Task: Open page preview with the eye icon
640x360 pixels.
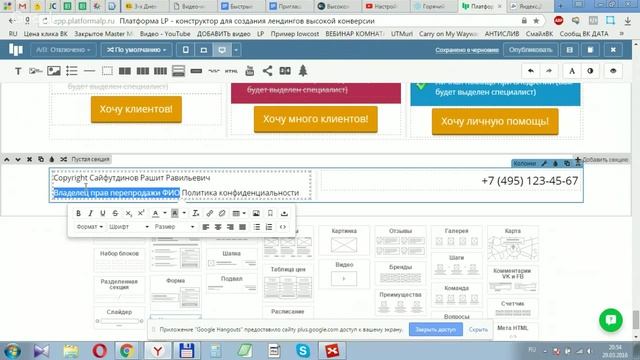Action: click(x=613, y=71)
